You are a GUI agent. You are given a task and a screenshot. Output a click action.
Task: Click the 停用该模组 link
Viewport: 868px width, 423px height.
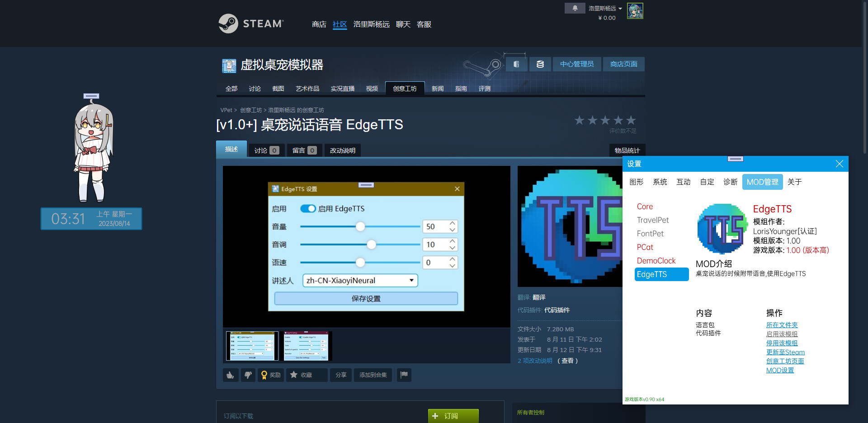[782, 343]
